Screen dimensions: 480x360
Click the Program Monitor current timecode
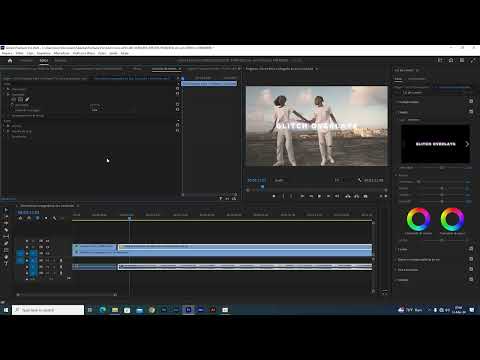(256, 180)
